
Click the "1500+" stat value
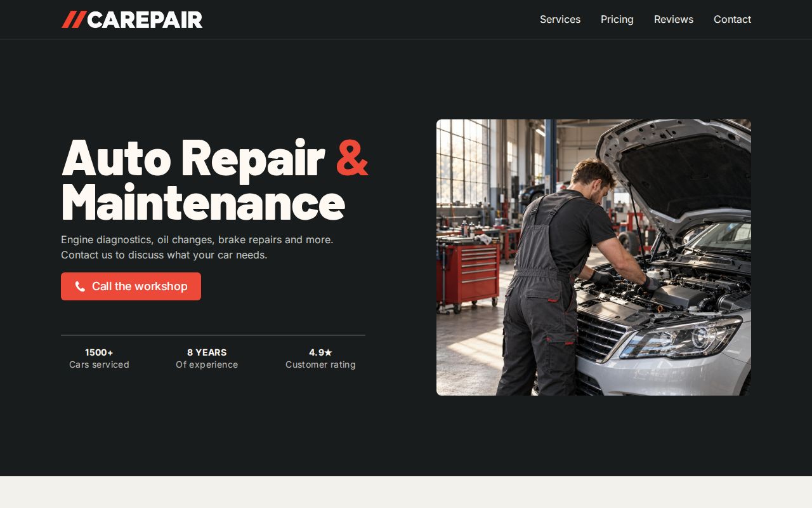(x=99, y=352)
